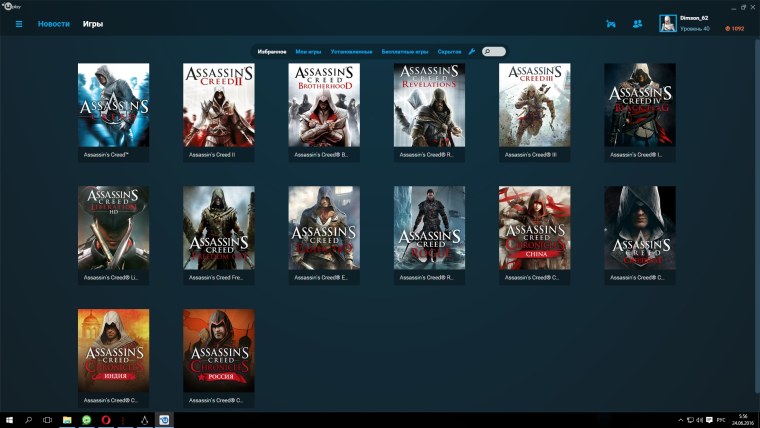Switch to the Новости tab
The width and height of the screenshot is (760, 428).
(x=54, y=24)
